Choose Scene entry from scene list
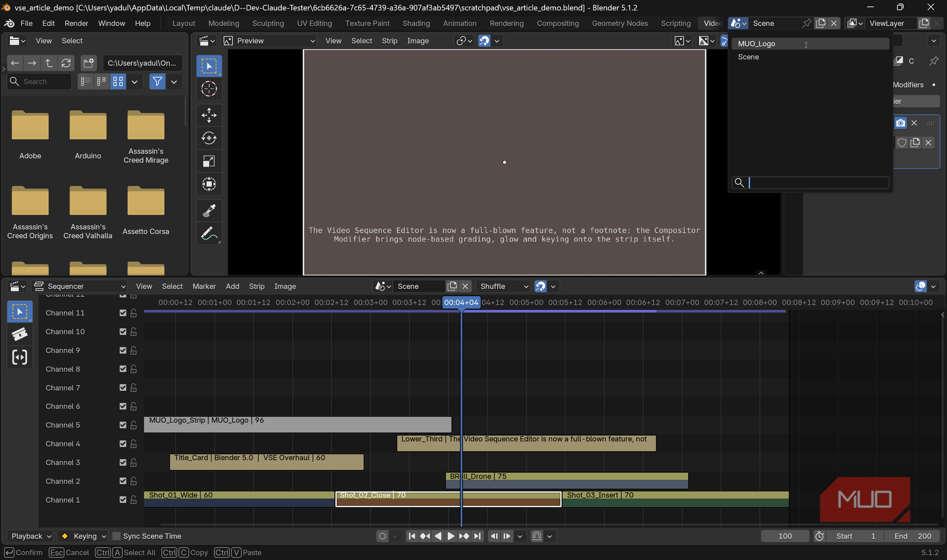 (810, 57)
